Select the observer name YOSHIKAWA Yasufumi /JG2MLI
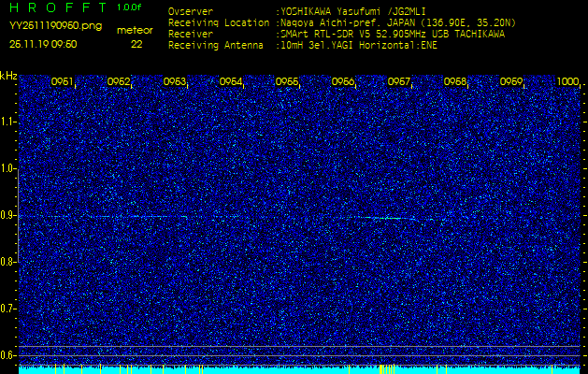Screen dimensions: 588x374 click(x=351, y=11)
